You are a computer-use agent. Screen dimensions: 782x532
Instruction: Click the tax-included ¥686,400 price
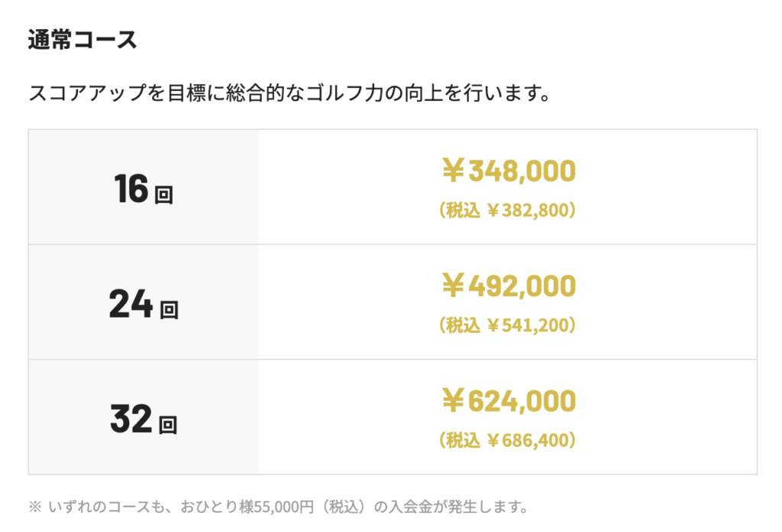pos(507,440)
